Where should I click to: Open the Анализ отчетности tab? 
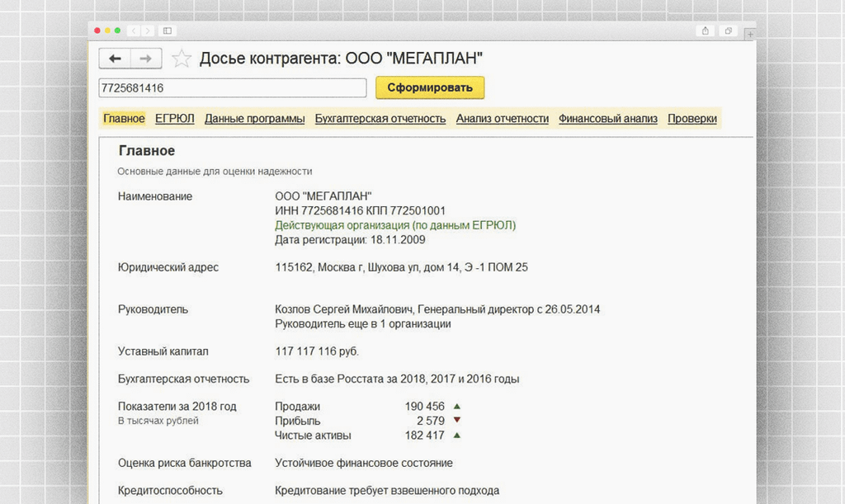503,119
